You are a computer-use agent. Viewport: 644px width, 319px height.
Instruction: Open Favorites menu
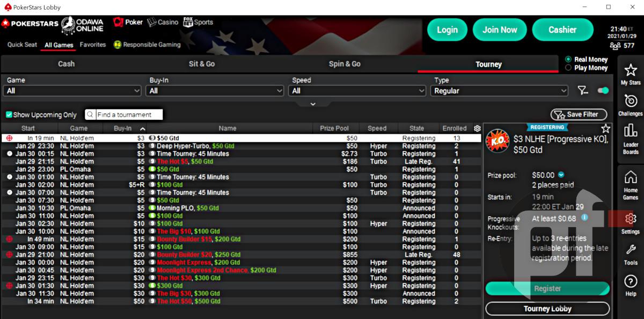click(93, 45)
